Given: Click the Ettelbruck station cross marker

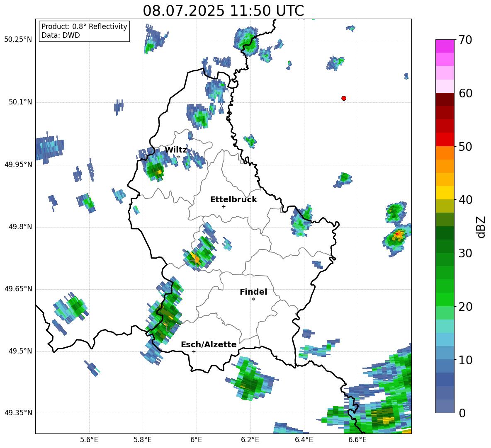Looking at the screenshot, I should [x=224, y=206].
